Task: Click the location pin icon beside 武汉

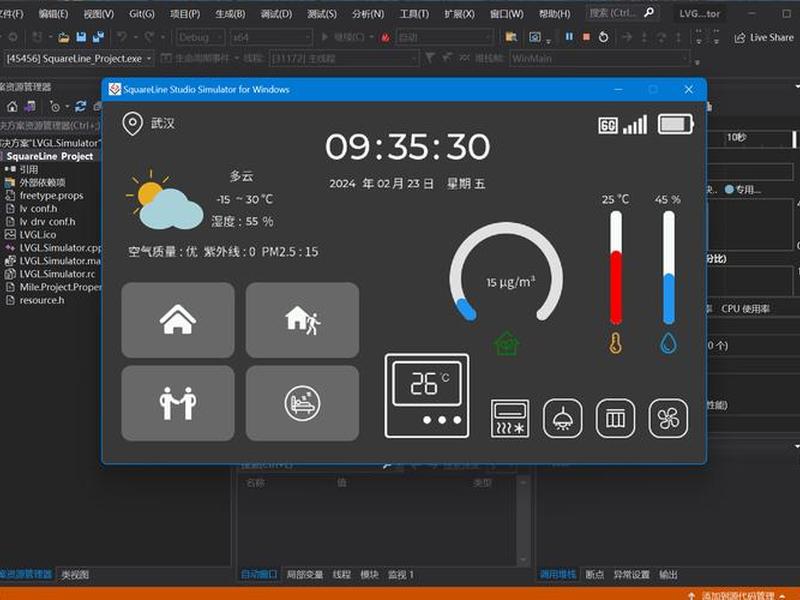Action: [133, 123]
